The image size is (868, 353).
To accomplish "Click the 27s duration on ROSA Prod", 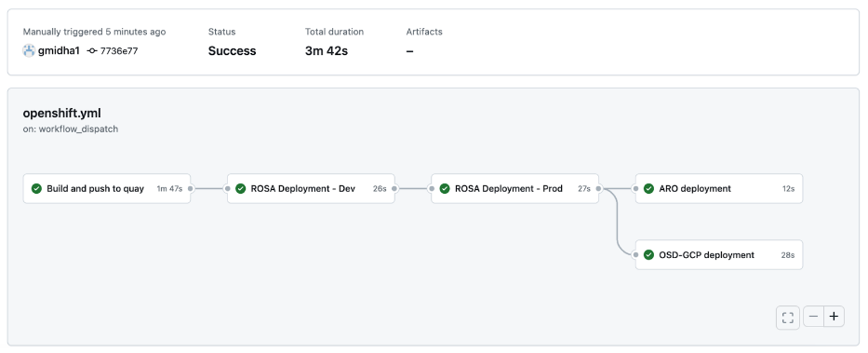I will (x=584, y=188).
